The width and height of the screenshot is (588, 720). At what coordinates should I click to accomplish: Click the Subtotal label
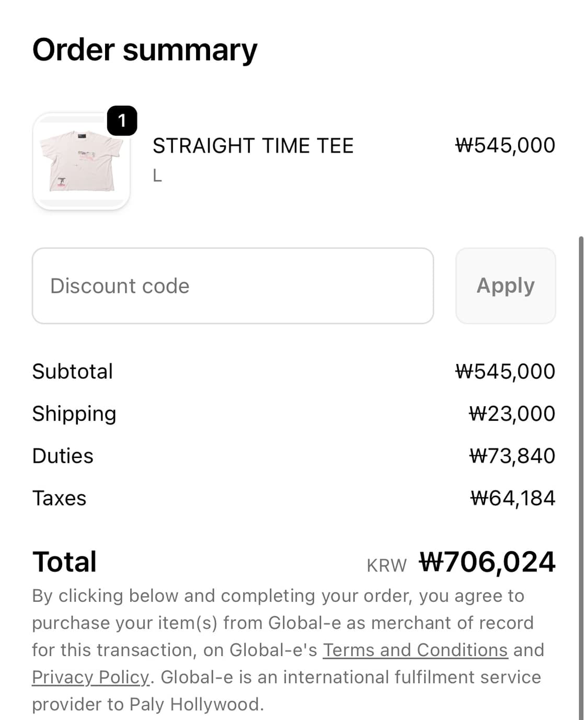click(x=72, y=371)
